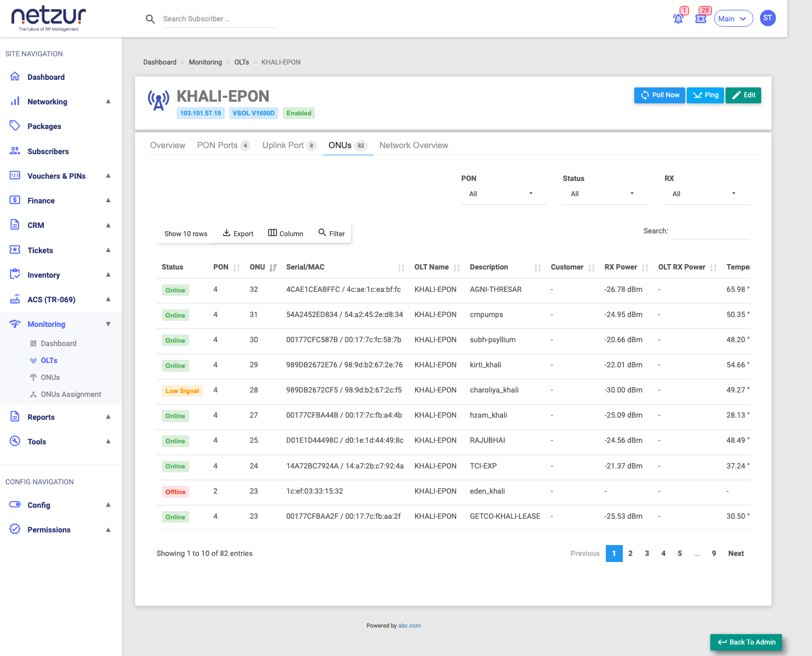Screen dimensions: 812x656
Task: Click the Tickets icon in sidebar
Action: pyautogui.click(x=15, y=250)
